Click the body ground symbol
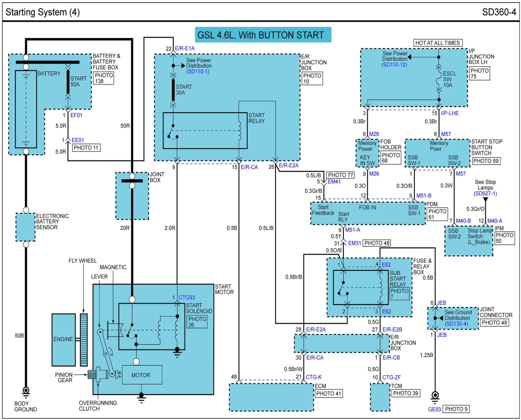 [26, 391]
